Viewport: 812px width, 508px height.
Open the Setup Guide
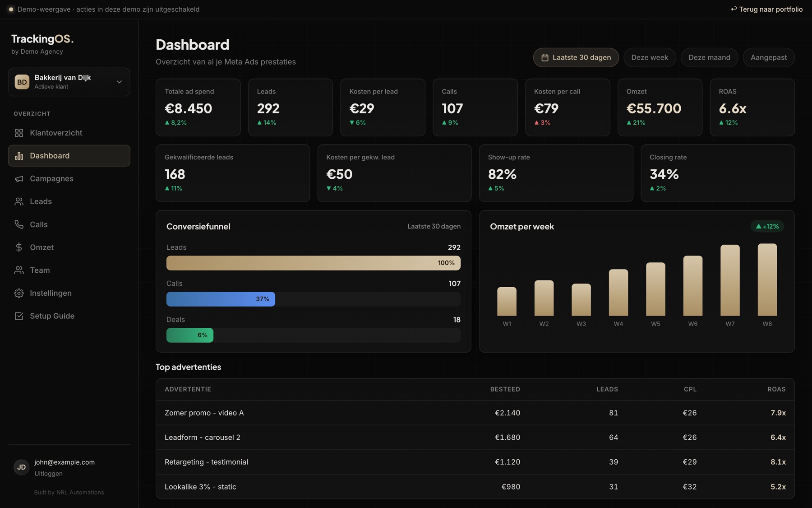(69, 316)
